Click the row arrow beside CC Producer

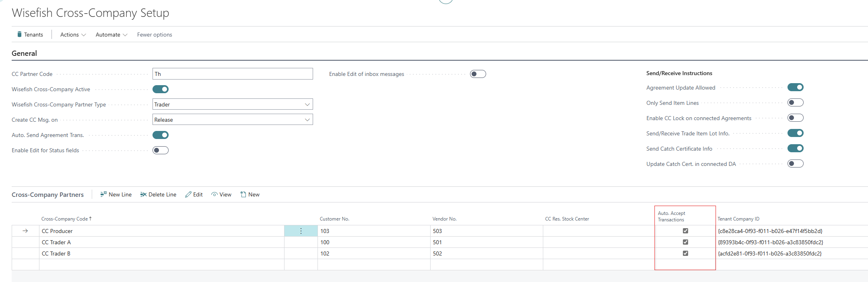pyautogui.click(x=25, y=231)
